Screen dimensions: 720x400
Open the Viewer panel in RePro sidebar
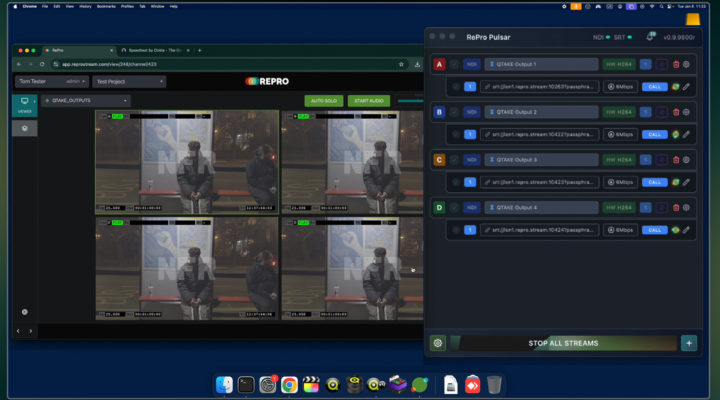(24, 105)
